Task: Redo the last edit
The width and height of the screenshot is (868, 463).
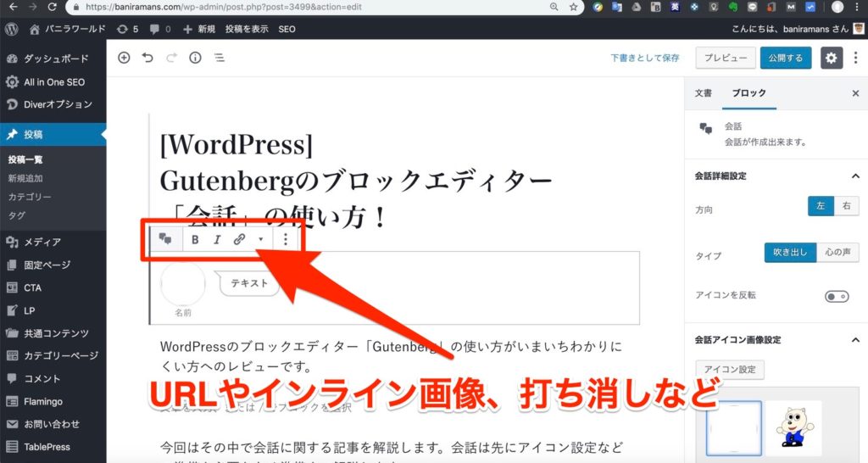Action: coord(171,58)
